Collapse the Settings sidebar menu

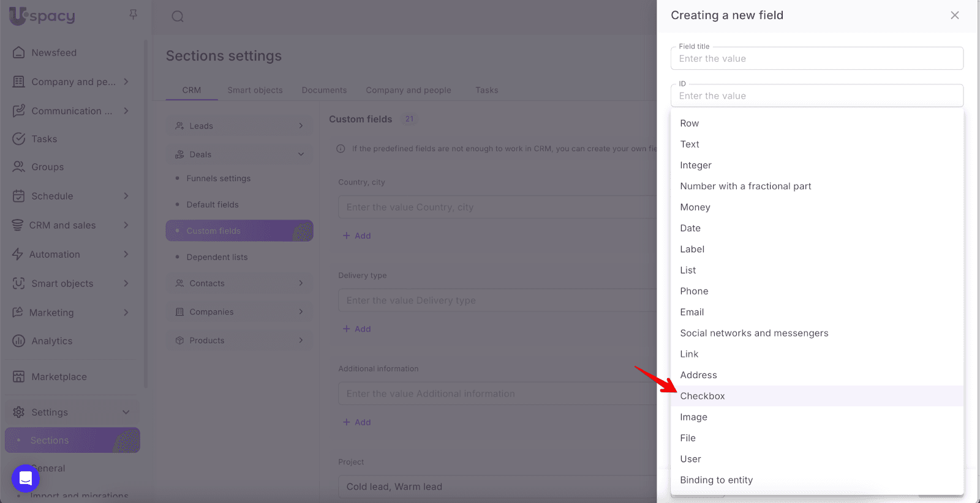(126, 412)
